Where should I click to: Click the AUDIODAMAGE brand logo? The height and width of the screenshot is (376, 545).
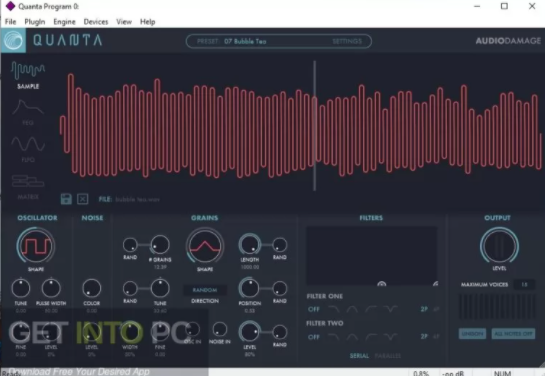pyautogui.click(x=508, y=41)
